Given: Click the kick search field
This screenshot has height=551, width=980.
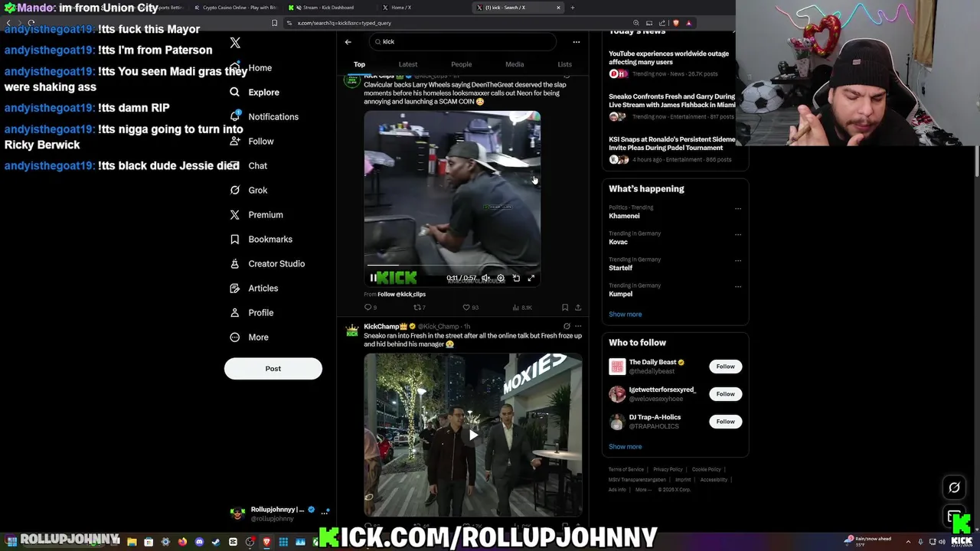Looking at the screenshot, I should point(462,41).
